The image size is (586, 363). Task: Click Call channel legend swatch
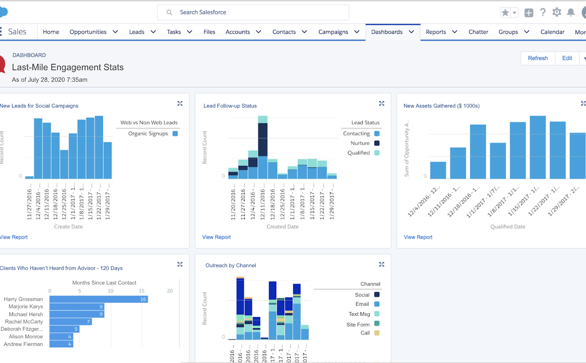click(x=377, y=333)
